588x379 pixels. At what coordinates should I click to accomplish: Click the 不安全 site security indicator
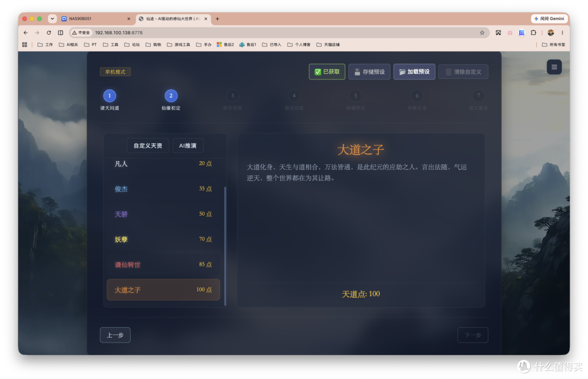(81, 33)
